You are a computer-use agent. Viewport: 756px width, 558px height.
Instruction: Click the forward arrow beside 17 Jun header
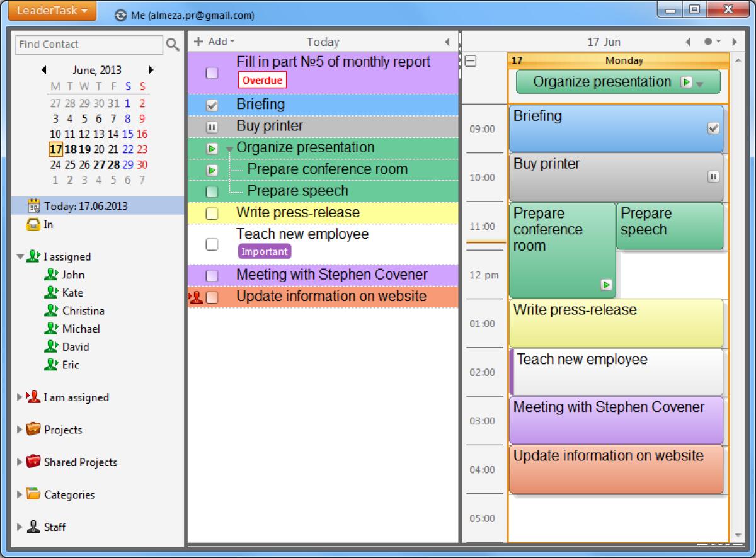pyautogui.click(x=735, y=42)
